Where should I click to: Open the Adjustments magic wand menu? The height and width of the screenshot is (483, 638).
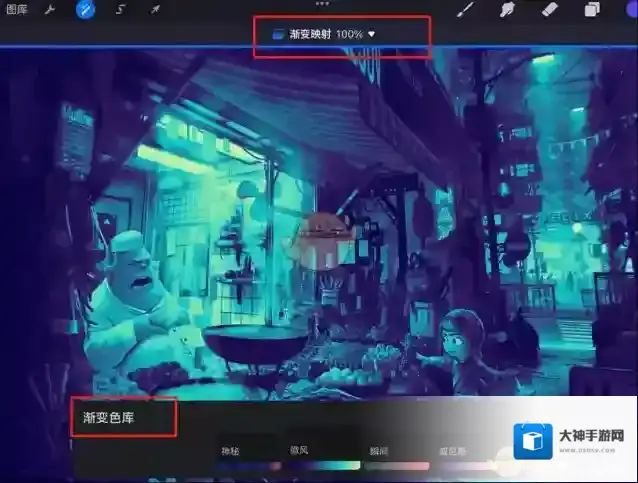tap(85, 9)
